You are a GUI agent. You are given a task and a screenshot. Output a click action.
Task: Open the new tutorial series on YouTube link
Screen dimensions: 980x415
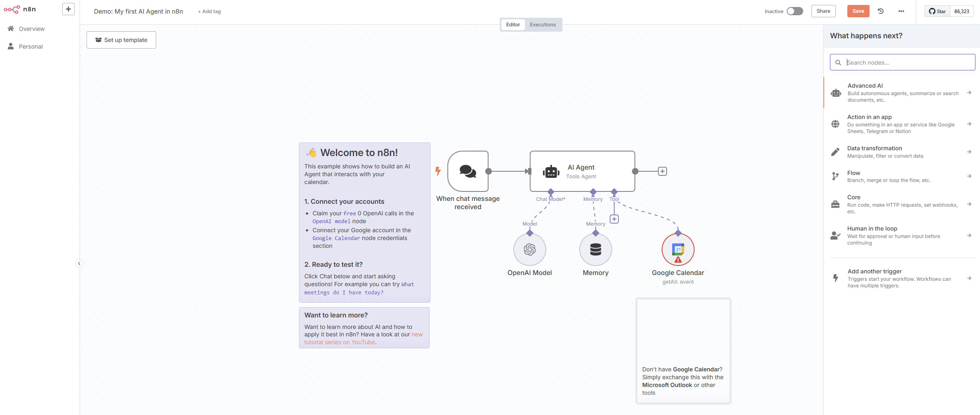pyautogui.click(x=363, y=338)
